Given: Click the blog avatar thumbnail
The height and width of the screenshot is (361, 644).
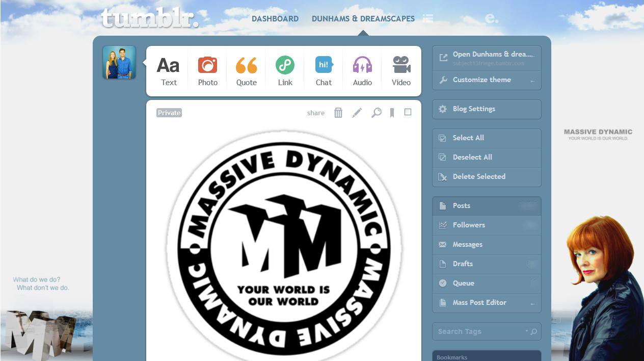Looking at the screenshot, I should (x=119, y=62).
